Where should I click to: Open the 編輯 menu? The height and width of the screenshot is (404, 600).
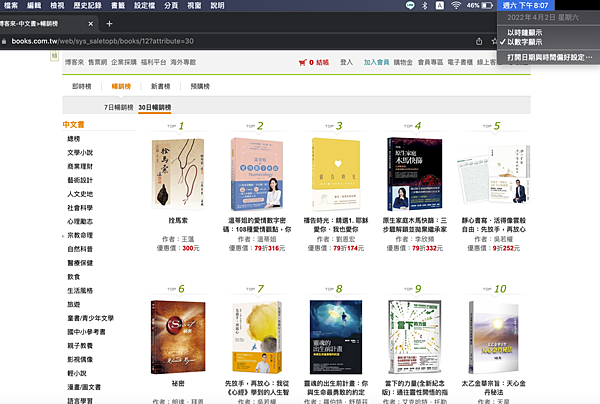pos(34,5)
